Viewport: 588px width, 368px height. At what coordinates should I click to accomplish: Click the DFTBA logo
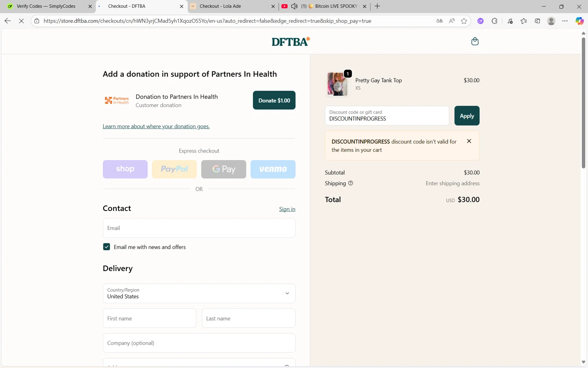coord(291,42)
